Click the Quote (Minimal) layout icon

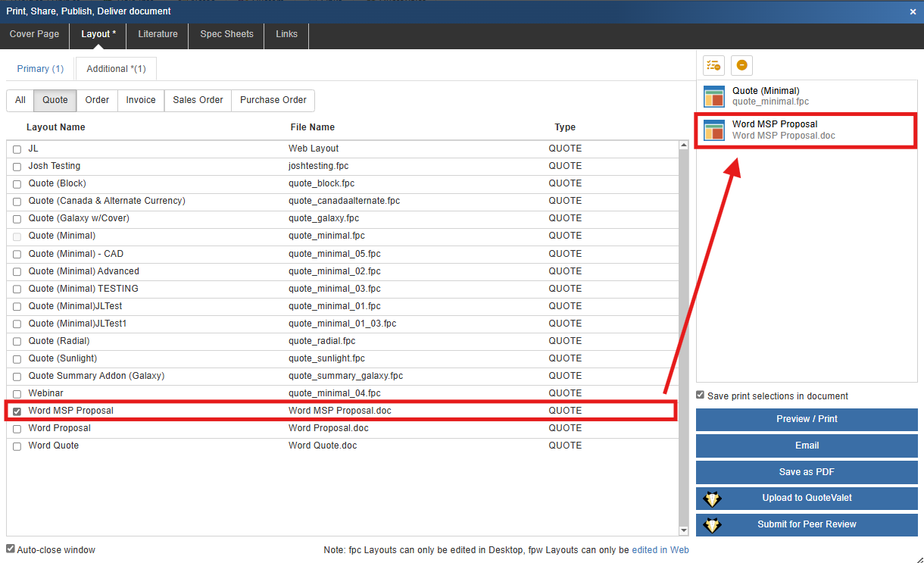tap(714, 96)
